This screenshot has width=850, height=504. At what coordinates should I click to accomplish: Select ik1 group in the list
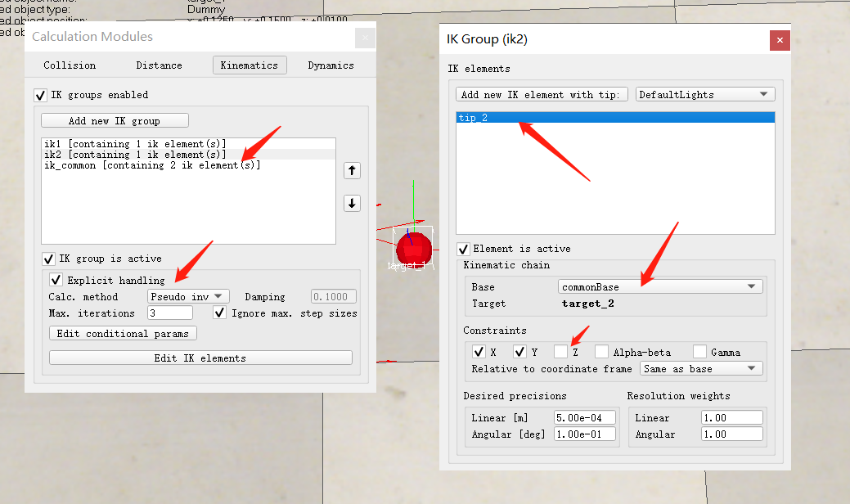coord(188,144)
